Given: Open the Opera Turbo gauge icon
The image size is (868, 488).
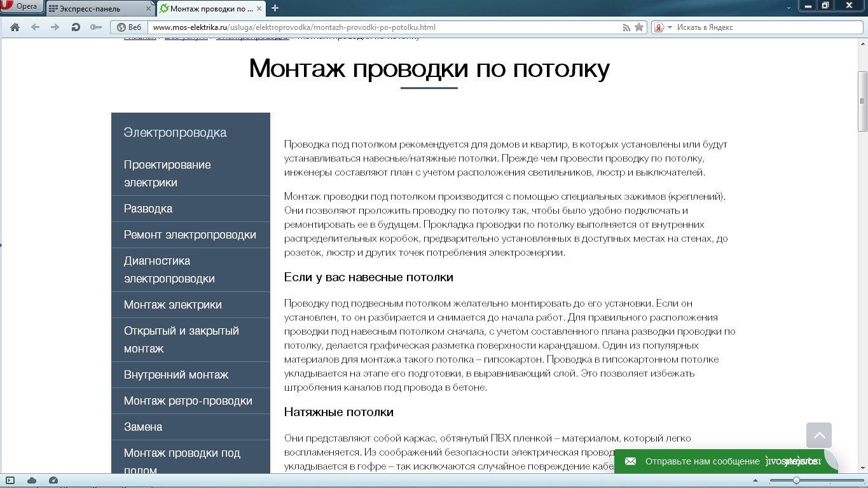Looking at the screenshot, I should [x=53, y=480].
